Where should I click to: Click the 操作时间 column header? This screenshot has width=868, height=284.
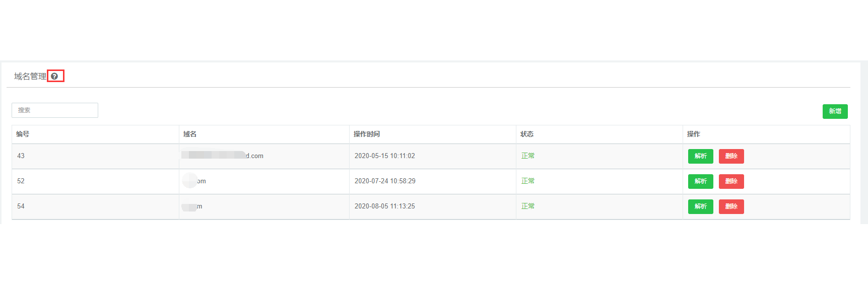(x=367, y=134)
